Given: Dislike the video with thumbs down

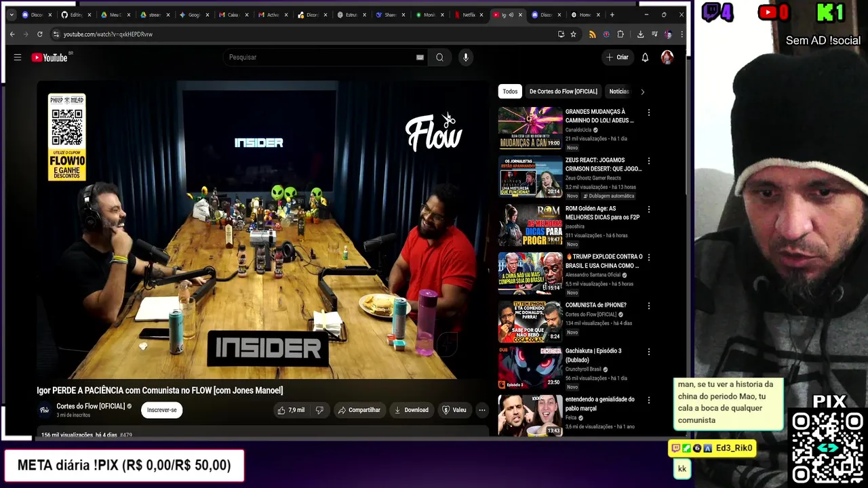Looking at the screenshot, I should (x=319, y=410).
